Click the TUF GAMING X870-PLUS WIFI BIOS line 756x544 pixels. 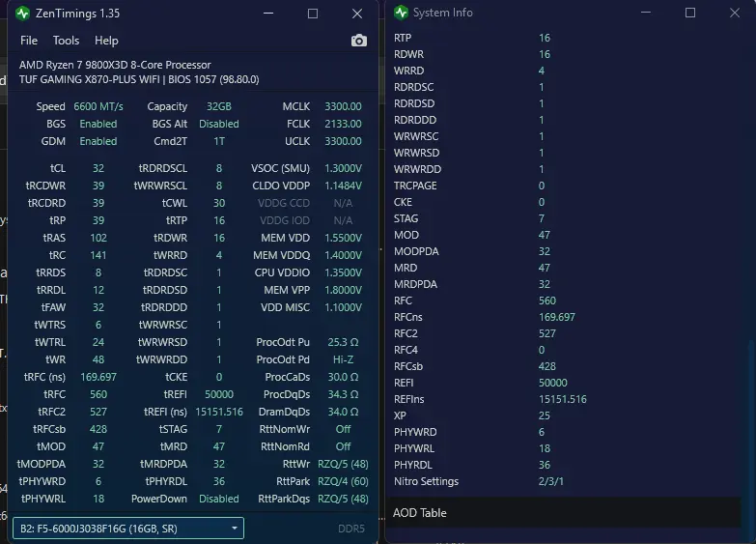pyautogui.click(x=139, y=79)
